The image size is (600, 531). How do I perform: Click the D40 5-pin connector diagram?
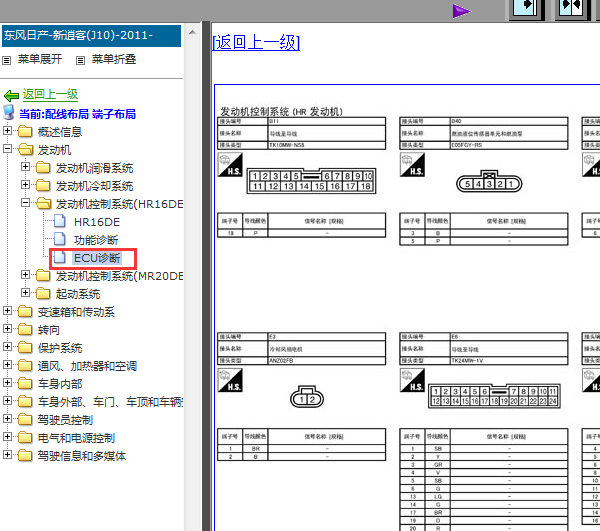coord(489,182)
